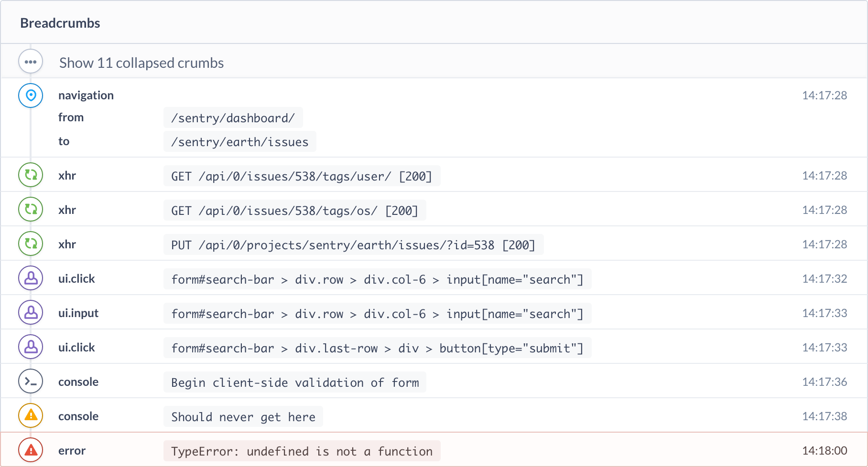Screen dimensions: 868x467
Task: Select the xhr icon for the PUT request
Action: point(30,244)
